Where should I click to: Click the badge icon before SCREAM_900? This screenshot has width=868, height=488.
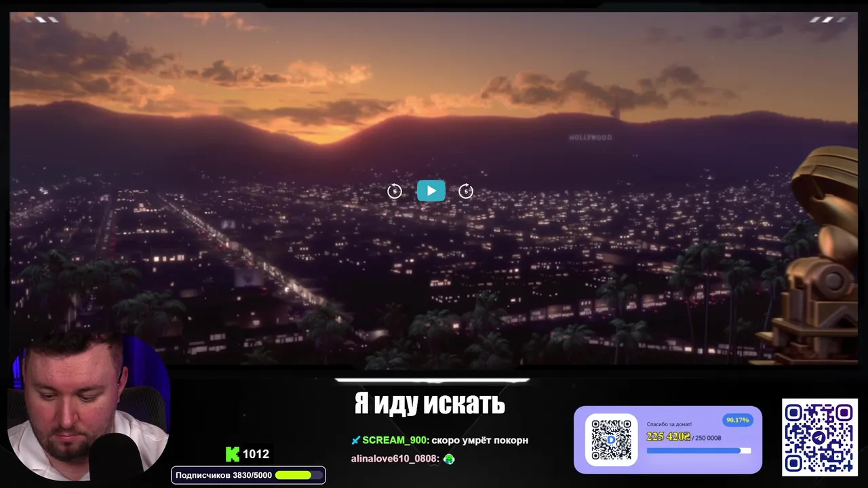pyautogui.click(x=355, y=441)
